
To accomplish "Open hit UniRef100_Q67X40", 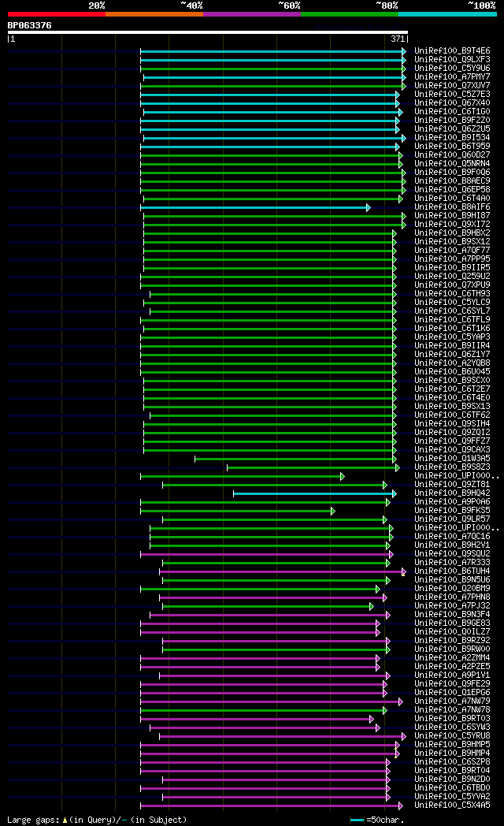I will (x=452, y=103).
